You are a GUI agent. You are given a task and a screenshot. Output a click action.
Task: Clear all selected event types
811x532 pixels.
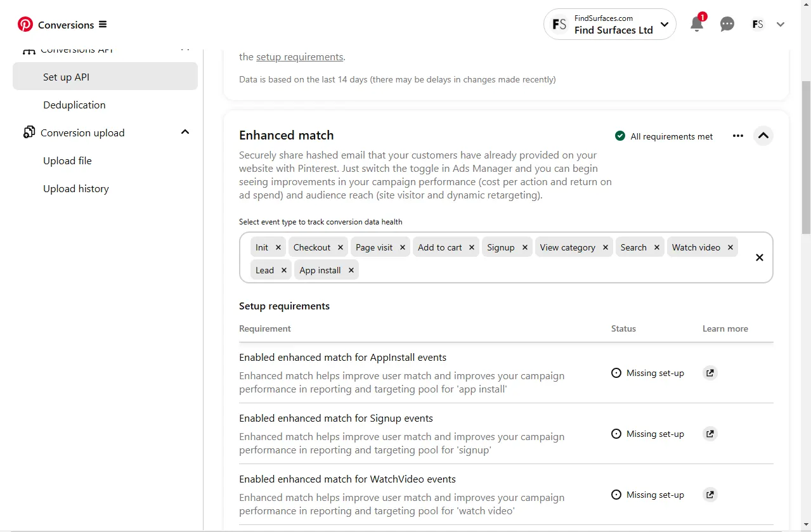point(760,257)
